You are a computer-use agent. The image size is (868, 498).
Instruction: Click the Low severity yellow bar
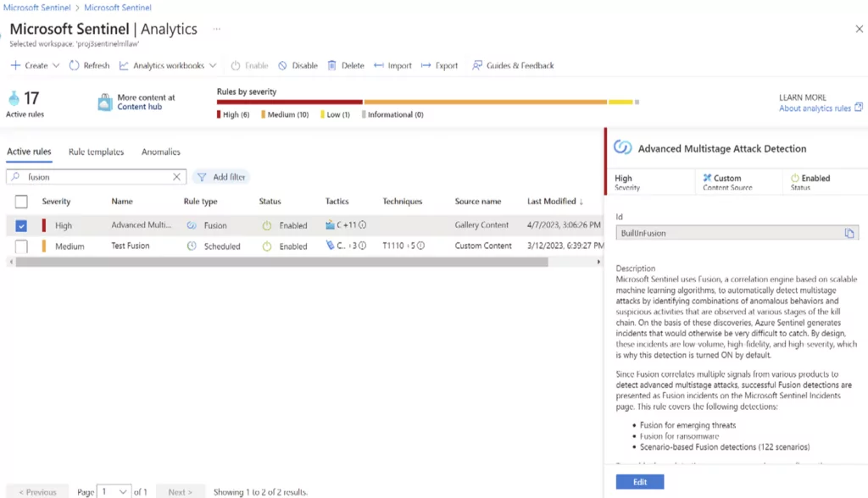pyautogui.click(x=620, y=102)
